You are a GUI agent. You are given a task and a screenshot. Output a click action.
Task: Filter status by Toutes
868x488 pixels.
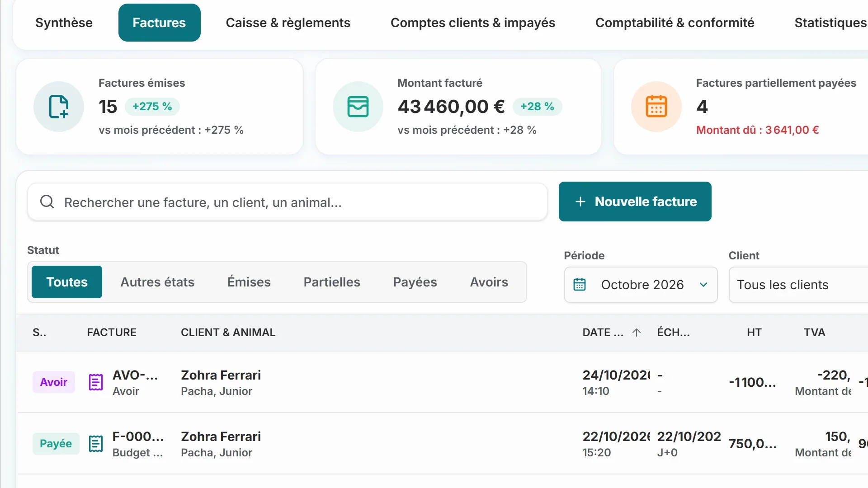click(67, 282)
